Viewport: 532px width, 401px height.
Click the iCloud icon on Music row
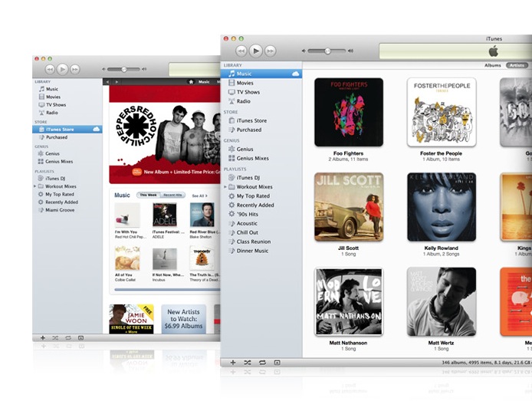295,74
